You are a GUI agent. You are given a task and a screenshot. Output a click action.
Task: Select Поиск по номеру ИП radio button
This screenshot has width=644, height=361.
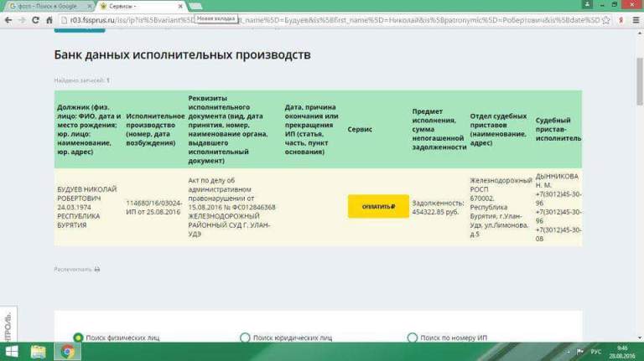coord(412,338)
